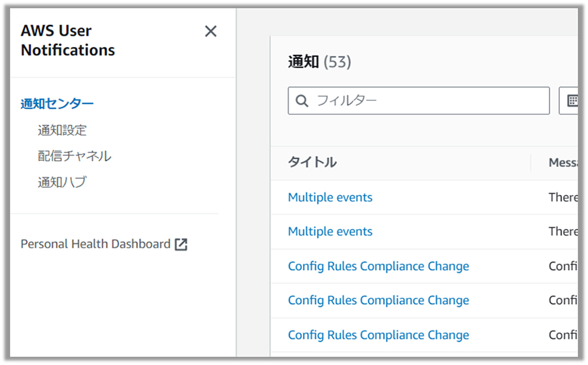588x365 pixels.
Task: Go to 通知設定 page
Action: pyautogui.click(x=62, y=130)
